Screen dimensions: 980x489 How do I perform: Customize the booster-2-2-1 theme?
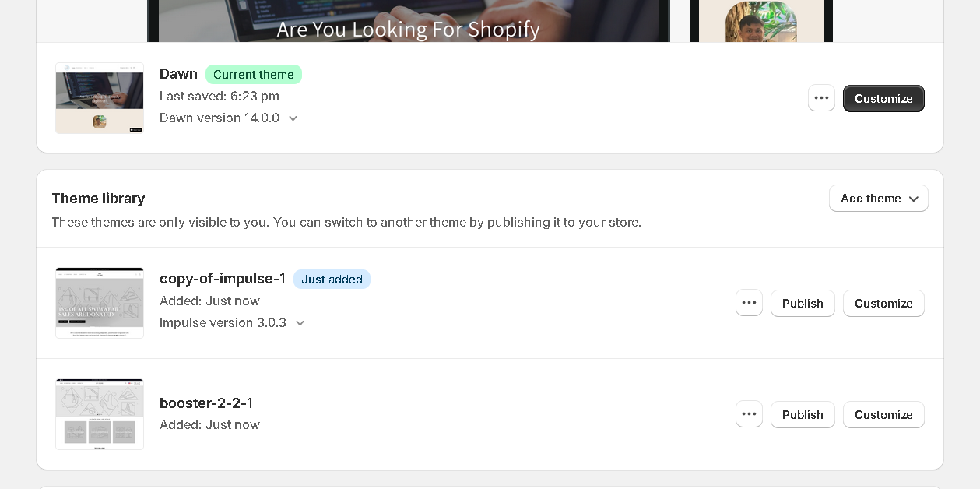tap(883, 415)
